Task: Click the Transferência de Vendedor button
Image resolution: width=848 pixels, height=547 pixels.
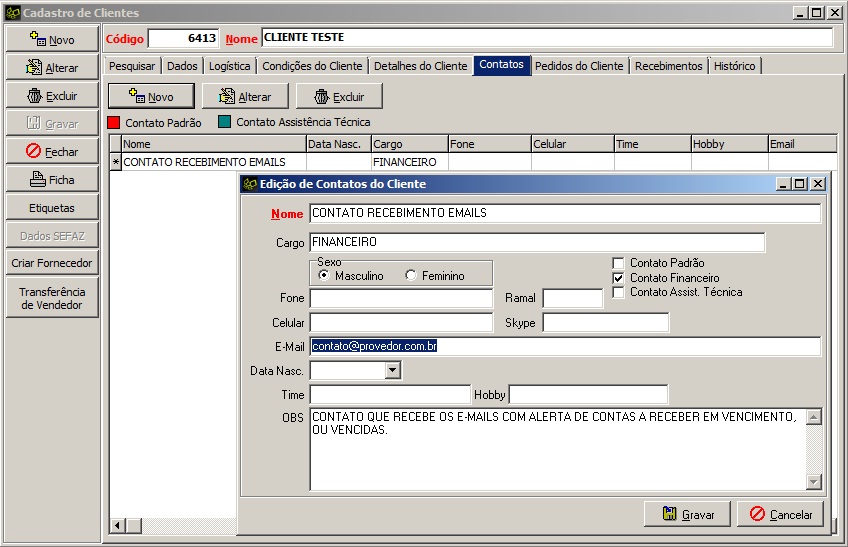Action: [51, 298]
